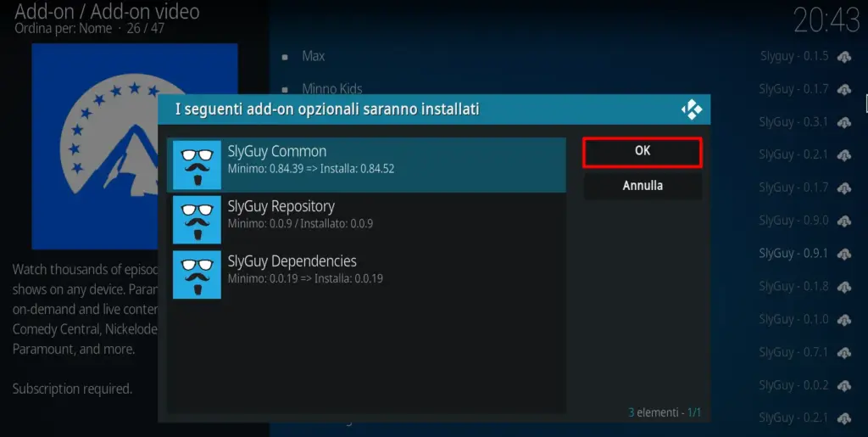Image resolution: width=868 pixels, height=437 pixels.
Task: Click 'Minimo: 0.0.9 / Installato: 0.0.9' text
Action: [x=300, y=224]
